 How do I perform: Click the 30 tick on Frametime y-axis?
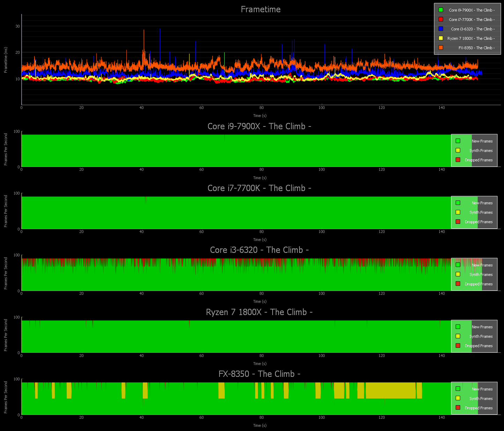tap(17, 26)
